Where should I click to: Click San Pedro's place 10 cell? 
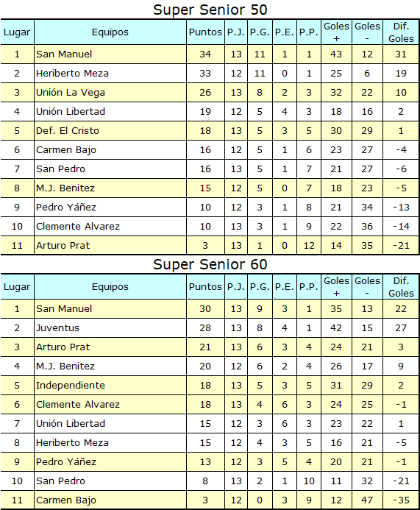17,481
